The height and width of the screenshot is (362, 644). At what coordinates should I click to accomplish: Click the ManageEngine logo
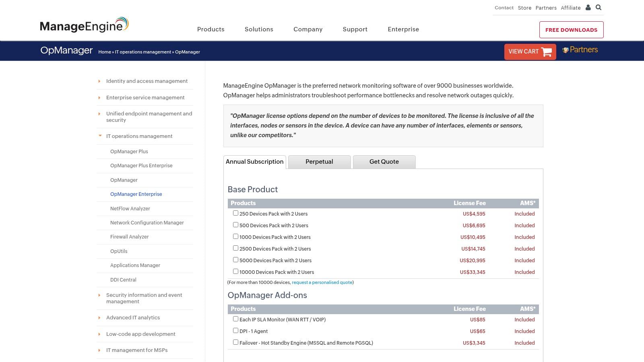(x=83, y=25)
